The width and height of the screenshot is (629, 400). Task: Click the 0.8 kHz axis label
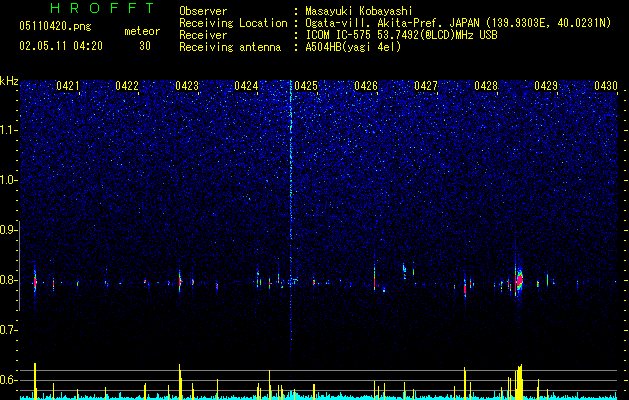(8, 280)
